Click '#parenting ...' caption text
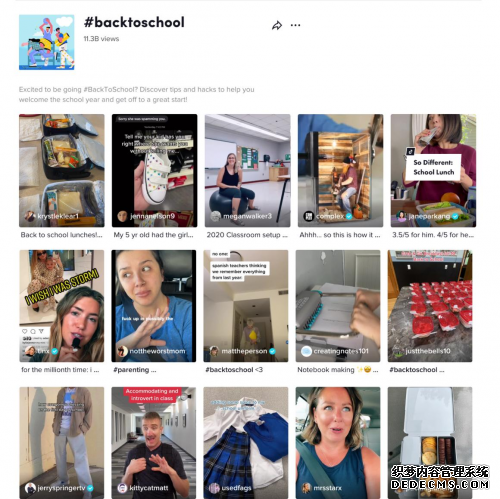 [135, 370]
